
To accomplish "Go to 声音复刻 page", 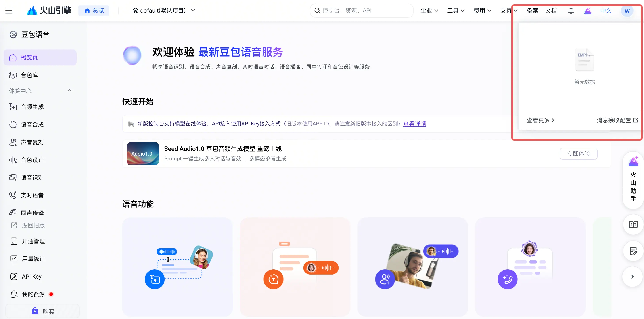I will pos(40,142).
